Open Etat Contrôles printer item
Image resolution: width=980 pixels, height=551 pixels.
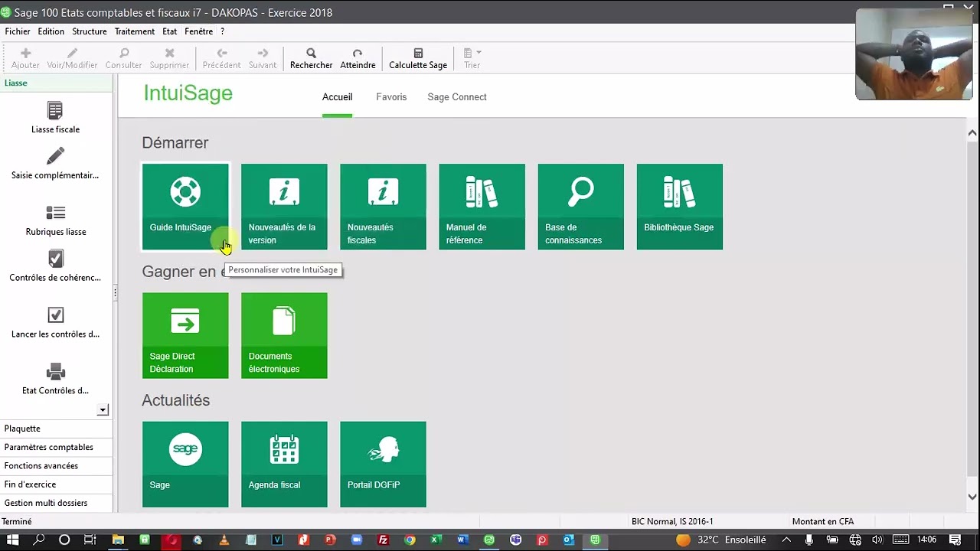(x=55, y=380)
